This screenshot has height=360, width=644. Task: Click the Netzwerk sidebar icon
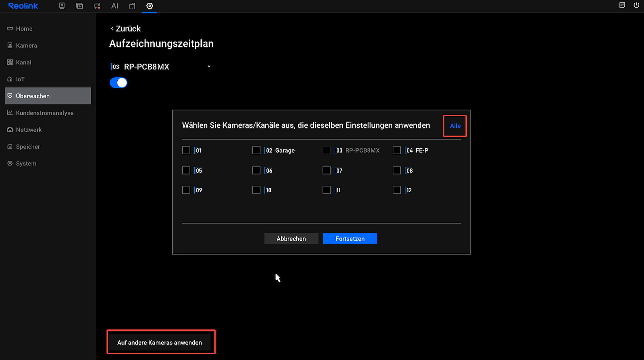click(10, 129)
